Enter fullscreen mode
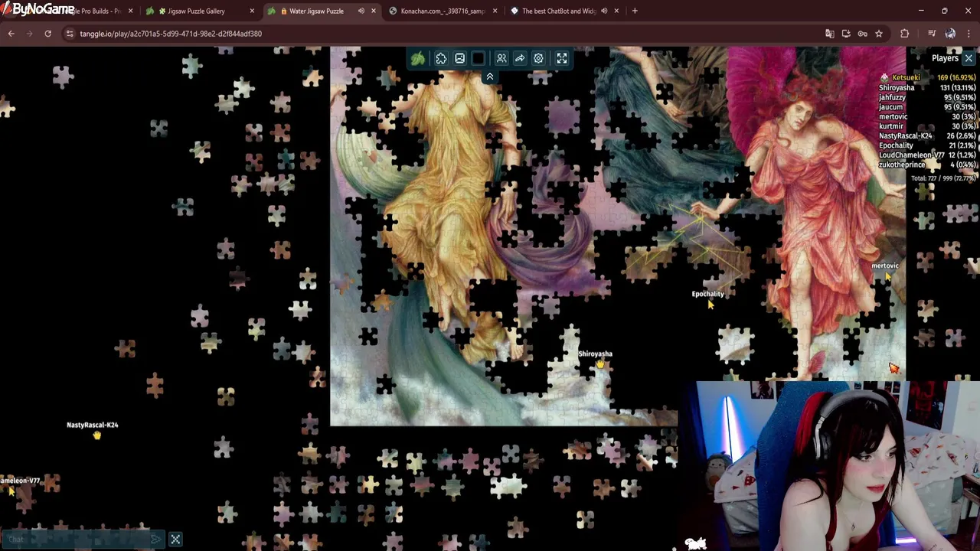The height and width of the screenshot is (551, 980). coord(562,59)
